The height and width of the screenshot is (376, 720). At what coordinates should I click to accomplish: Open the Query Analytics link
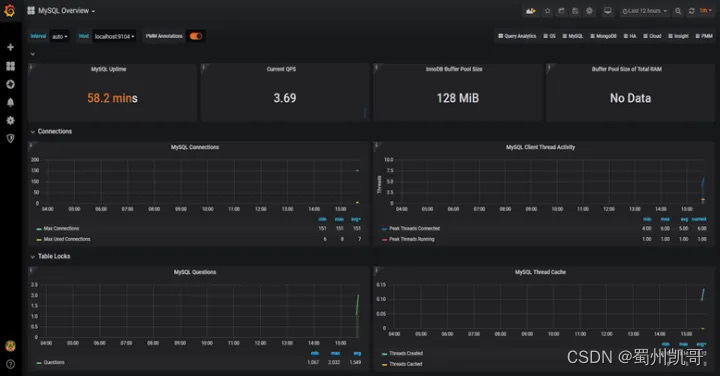pyautogui.click(x=517, y=36)
